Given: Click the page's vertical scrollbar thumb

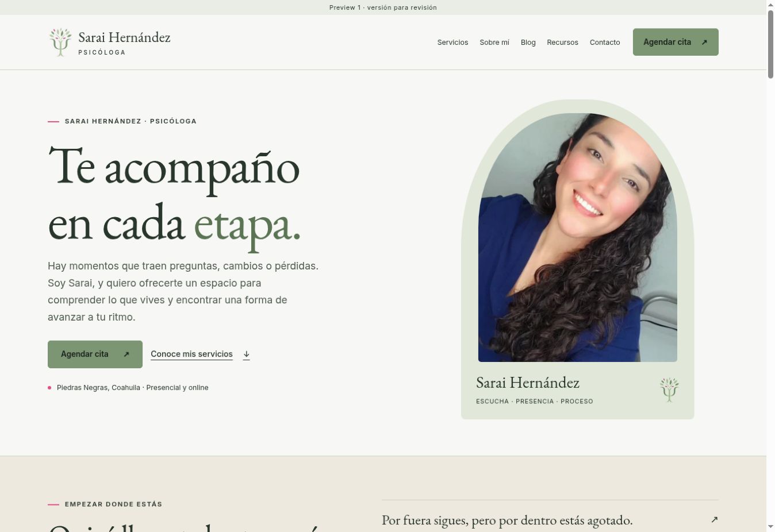Looking at the screenshot, I should click(x=770, y=44).
